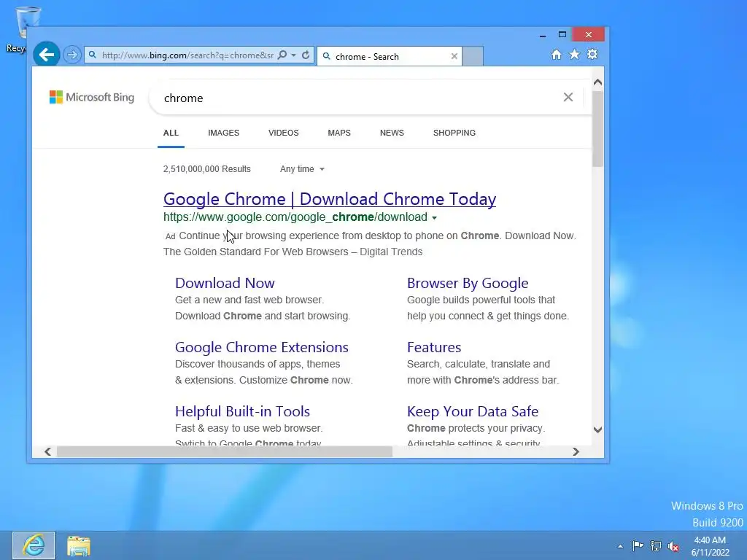Open 'Helpful Built-in Tools' sublink
This screenshot has width=747, height=560.
(x=242, y=411)
